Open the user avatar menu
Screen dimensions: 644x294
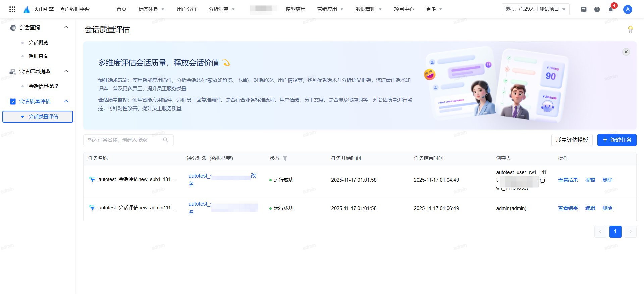click(628, 9)
